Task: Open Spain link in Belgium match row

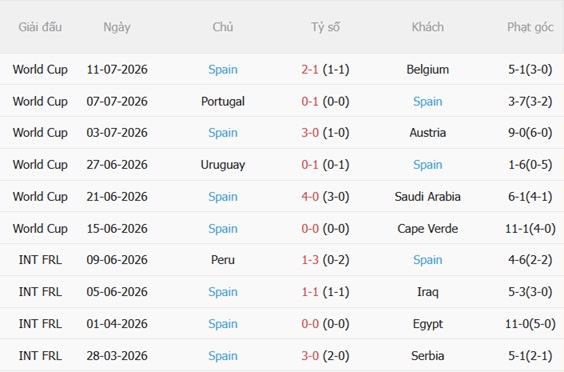Action: 223,69
